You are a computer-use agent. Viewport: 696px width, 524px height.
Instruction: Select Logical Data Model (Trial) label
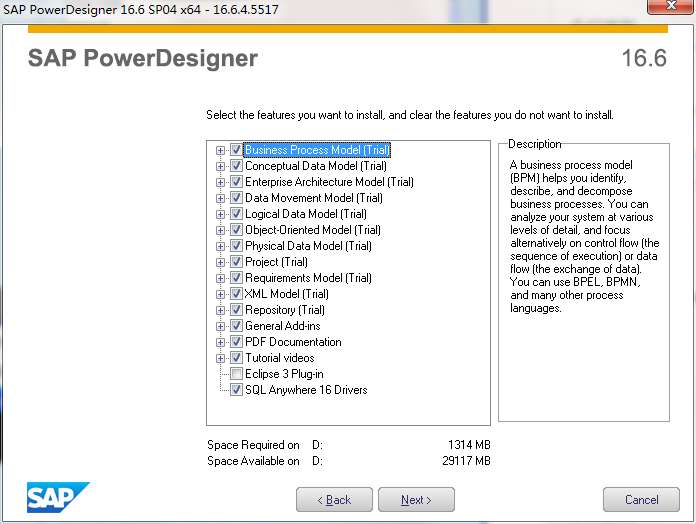[305, 214]
